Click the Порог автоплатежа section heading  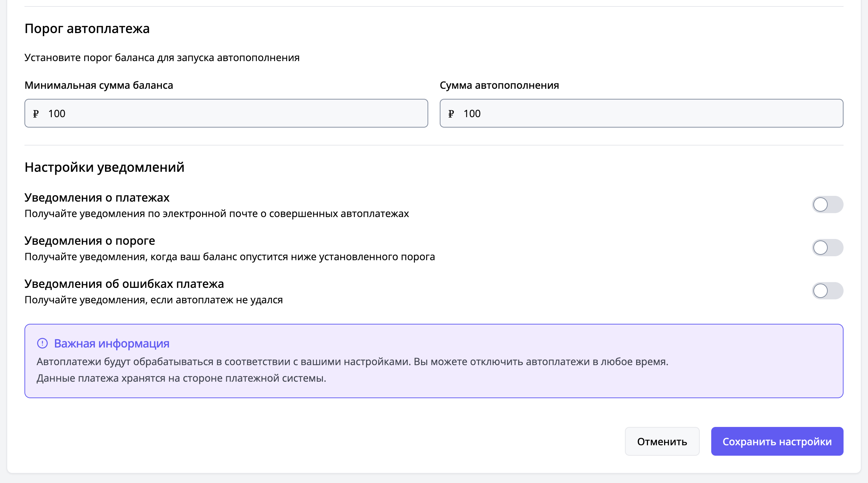point(87,28)
